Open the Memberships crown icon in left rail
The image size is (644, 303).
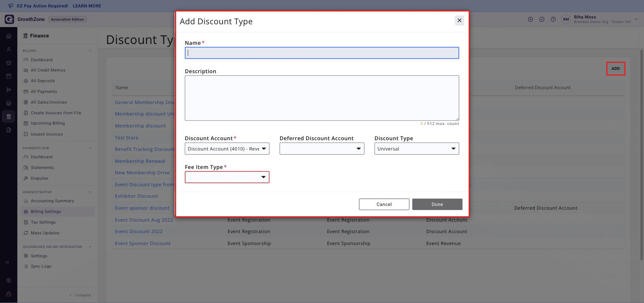click(9, 63)
